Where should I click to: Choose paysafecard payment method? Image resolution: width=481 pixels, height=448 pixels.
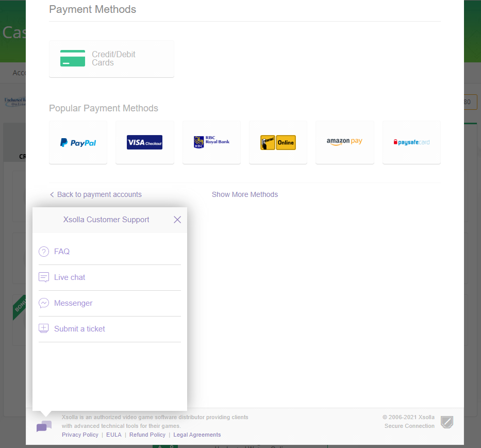(412, 142)
